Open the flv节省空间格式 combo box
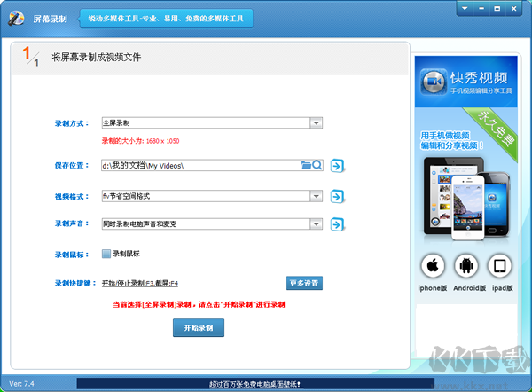 212,196
